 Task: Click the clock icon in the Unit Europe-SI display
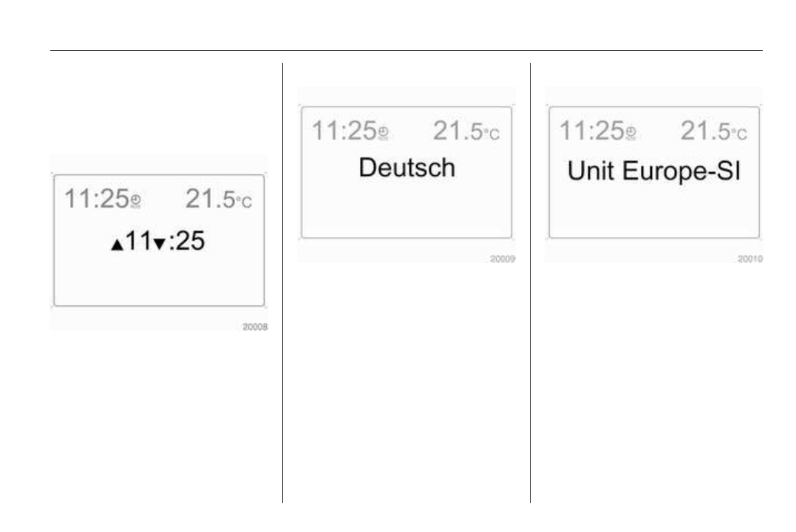pos(630,134)
